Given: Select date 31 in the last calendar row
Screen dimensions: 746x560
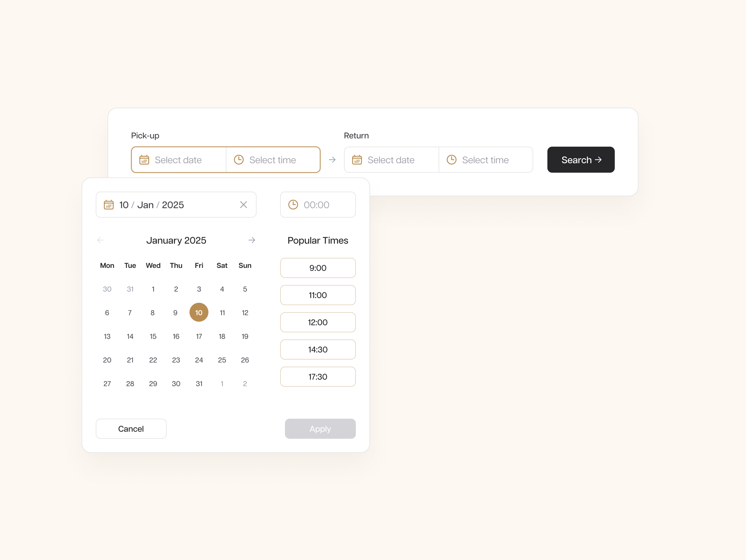Looking at the screenshot, I should 199,382.
